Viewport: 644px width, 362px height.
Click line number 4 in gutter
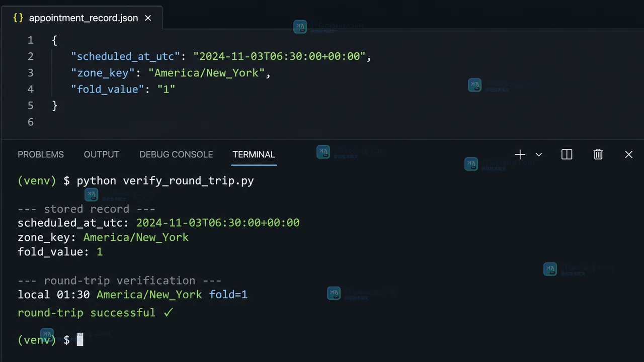[31, 89]
